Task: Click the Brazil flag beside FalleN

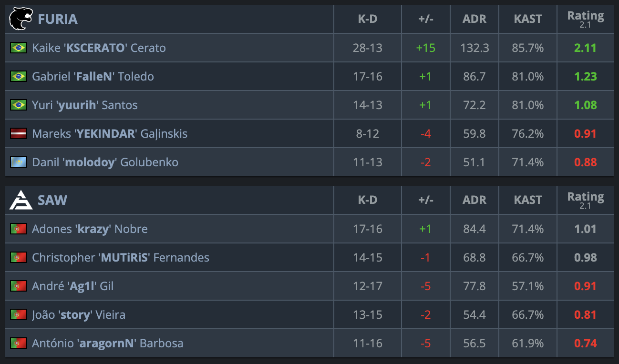Action: pyautogui.click(x=19, y=76)
